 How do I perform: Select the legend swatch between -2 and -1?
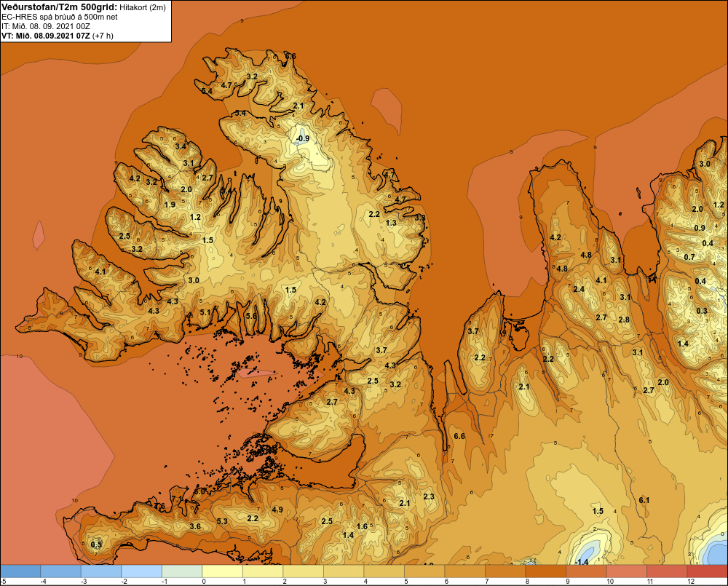142,571
